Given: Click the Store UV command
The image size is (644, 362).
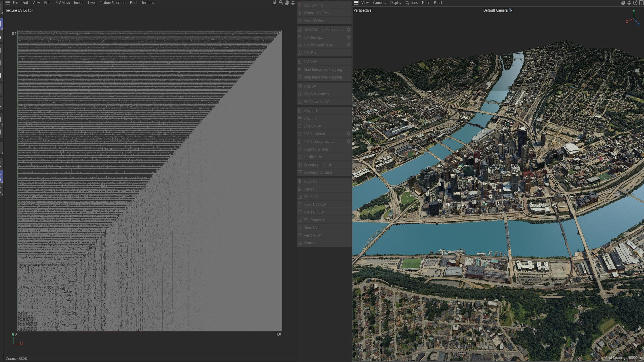Looking at the screenshot, I should coord(324,228).
